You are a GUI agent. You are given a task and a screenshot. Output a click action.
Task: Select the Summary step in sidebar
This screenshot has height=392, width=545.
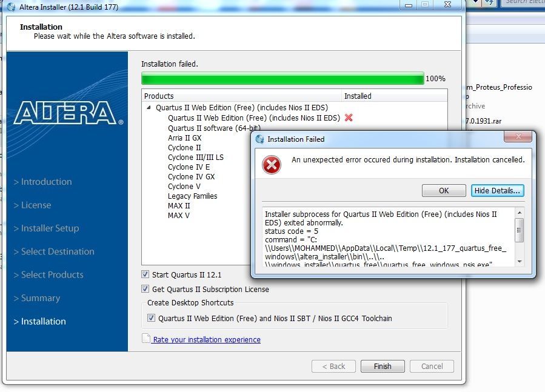[x=37, y=298]
